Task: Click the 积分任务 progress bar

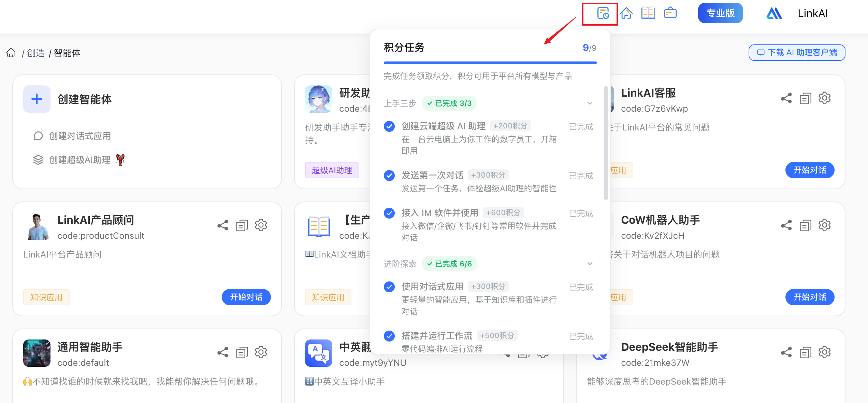Action: point(490,63)
